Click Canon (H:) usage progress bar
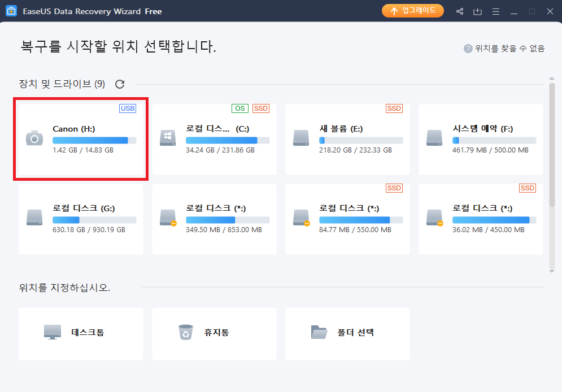The height and width of the screenshot is (392, 562). point(94,141)
